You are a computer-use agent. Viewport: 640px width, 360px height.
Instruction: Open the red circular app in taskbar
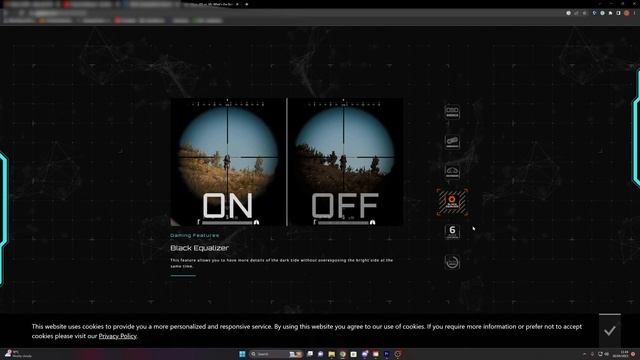398,354
